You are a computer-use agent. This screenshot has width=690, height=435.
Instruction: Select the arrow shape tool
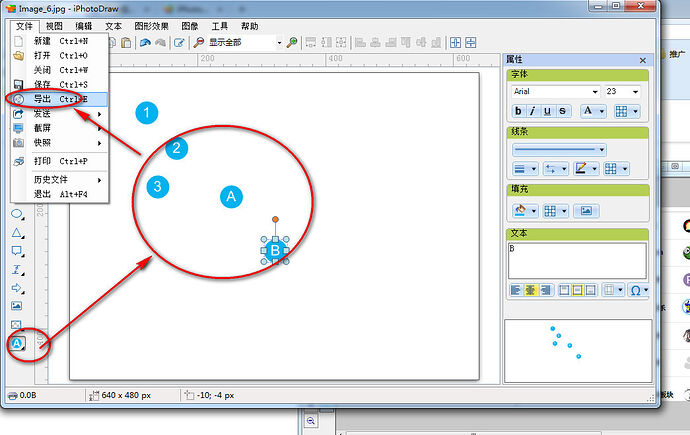[17, 288]
